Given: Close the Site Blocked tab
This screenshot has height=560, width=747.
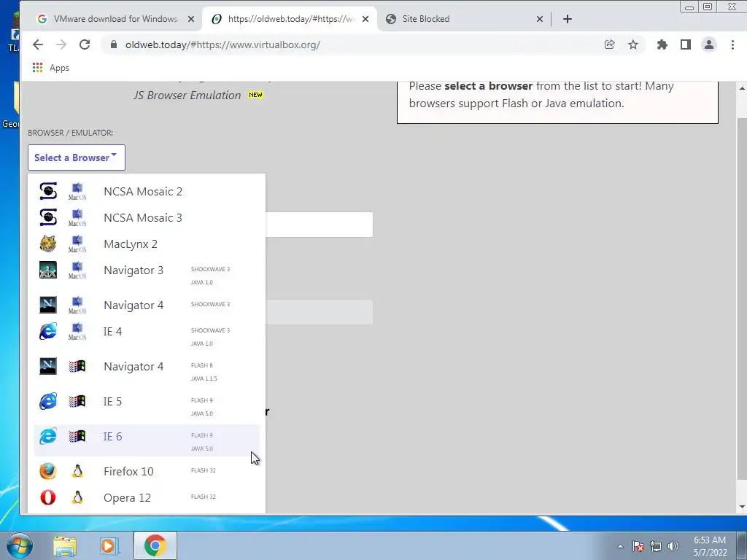Looking at the screenshot, I should tap(540, 19).
